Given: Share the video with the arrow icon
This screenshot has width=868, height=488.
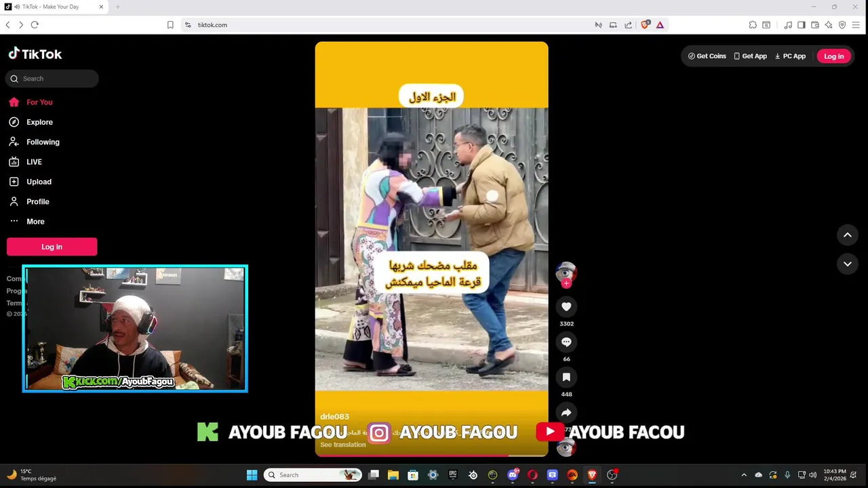Looking at the screenshot, I should pyautogui.click(x=566, y=413).
